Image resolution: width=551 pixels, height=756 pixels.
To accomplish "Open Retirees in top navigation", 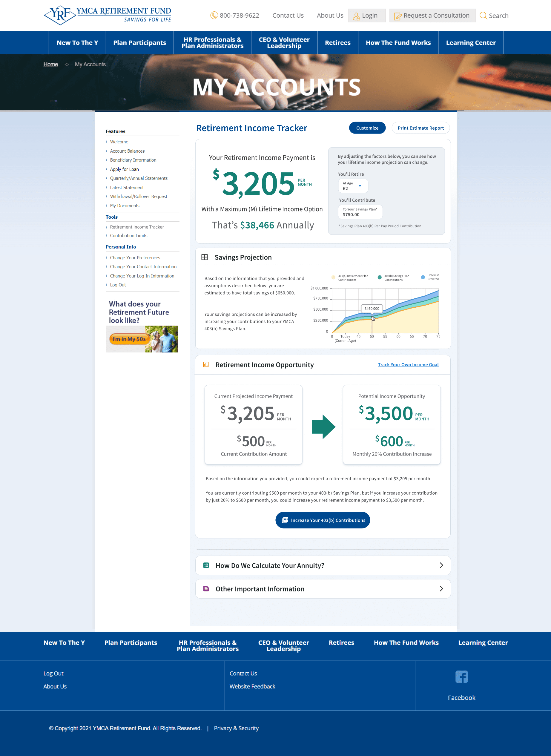I will tap(337, 43).
